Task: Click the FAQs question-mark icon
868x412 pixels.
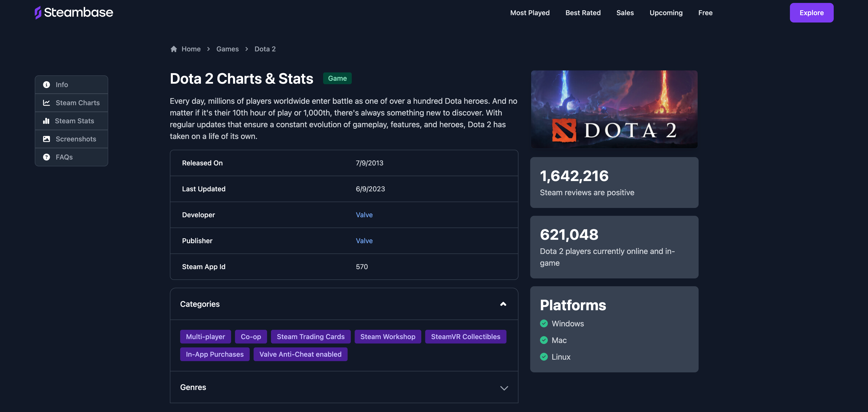Action: (x=47, y=157)
